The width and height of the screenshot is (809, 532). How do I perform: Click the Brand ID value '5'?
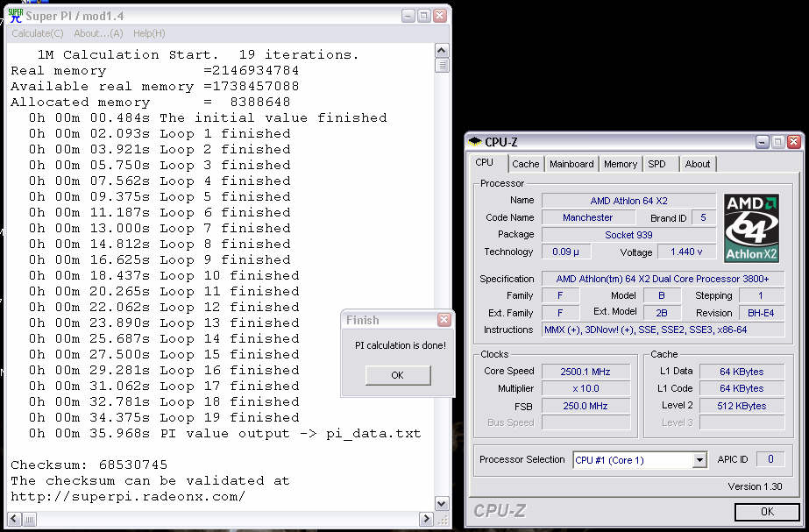click(x=703, y=217)
